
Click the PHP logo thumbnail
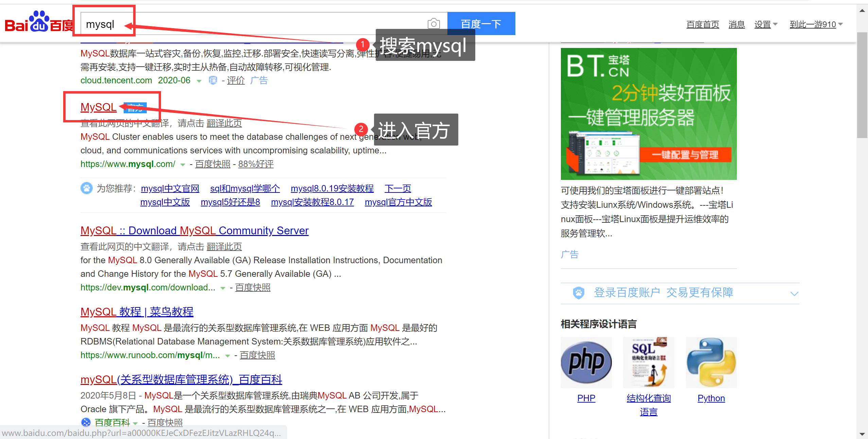(x=586, y=362)
